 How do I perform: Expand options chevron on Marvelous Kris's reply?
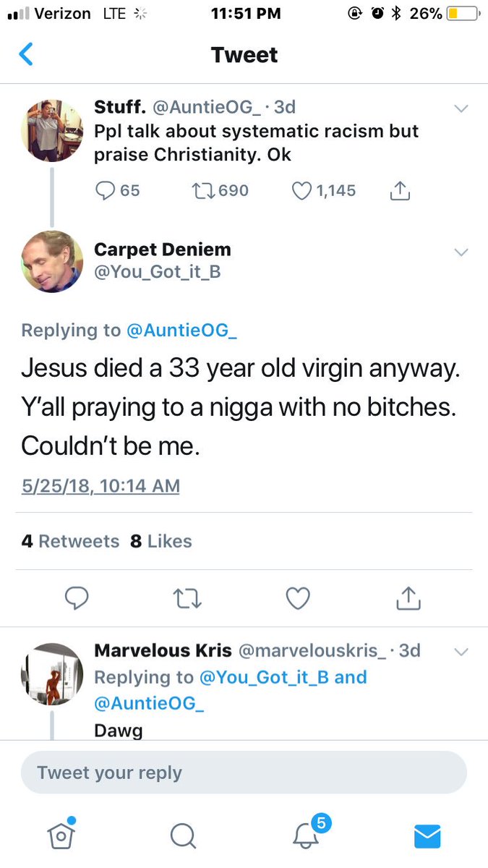pos(461,651)
